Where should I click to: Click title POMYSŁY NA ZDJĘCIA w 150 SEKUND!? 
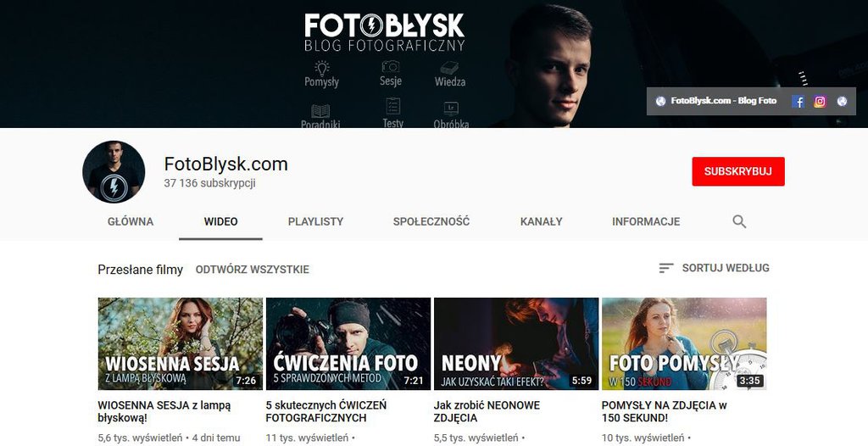[x=665, y=411]
